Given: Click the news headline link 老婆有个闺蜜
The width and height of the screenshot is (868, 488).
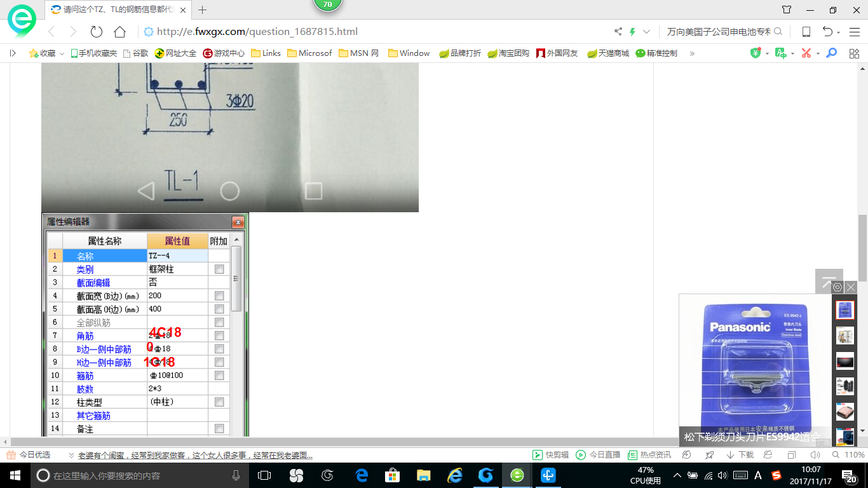Looking at the screenshot, I should (x=195, y=455).
